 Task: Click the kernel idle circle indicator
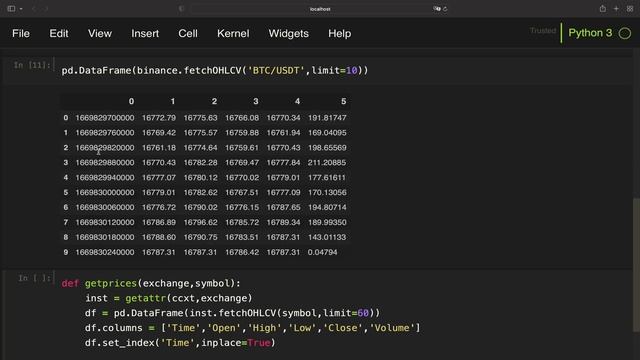pyautogui.click(x=625, y=33)
